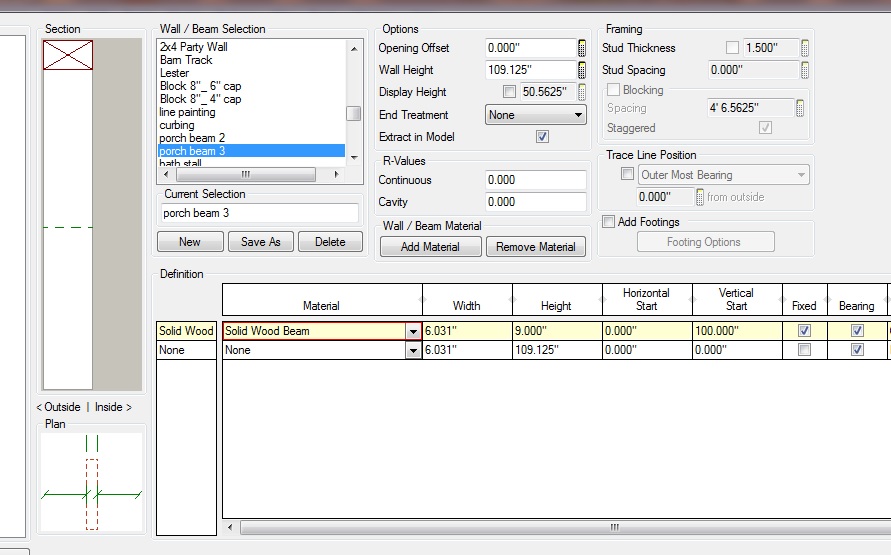
Task: Click the Save As button
Action: click(260, 242)
